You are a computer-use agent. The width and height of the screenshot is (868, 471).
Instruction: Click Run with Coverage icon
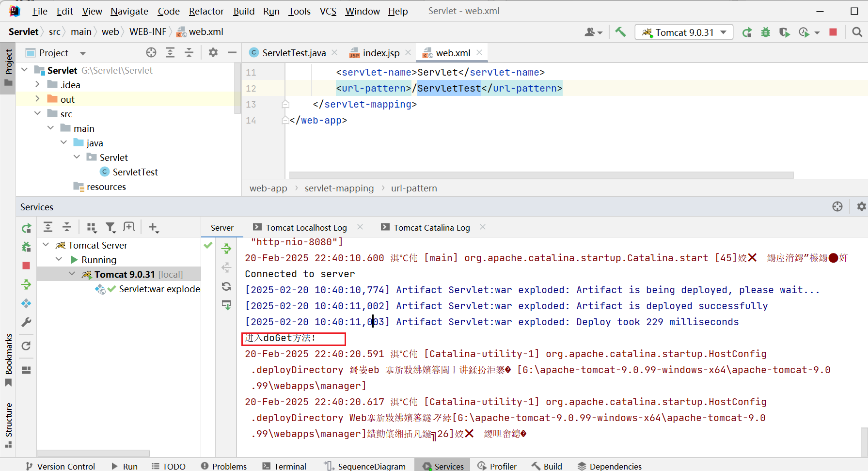tap(785, 32)
